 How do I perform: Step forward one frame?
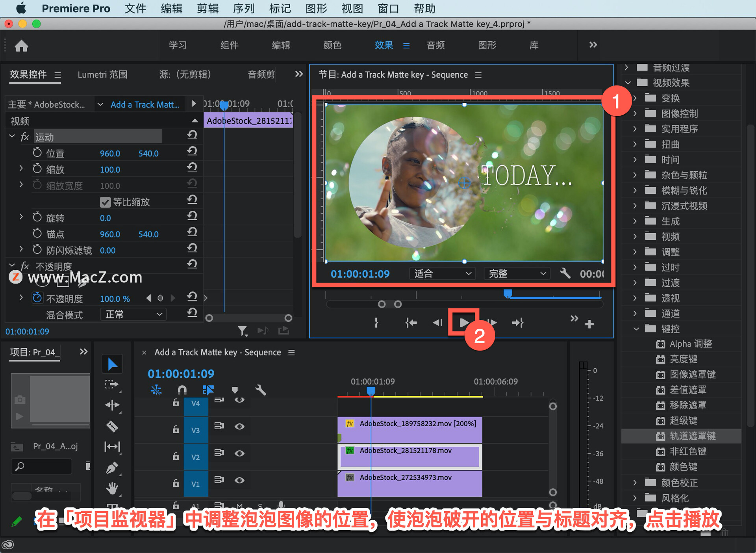pyautogui.click(x=492, y=323)
